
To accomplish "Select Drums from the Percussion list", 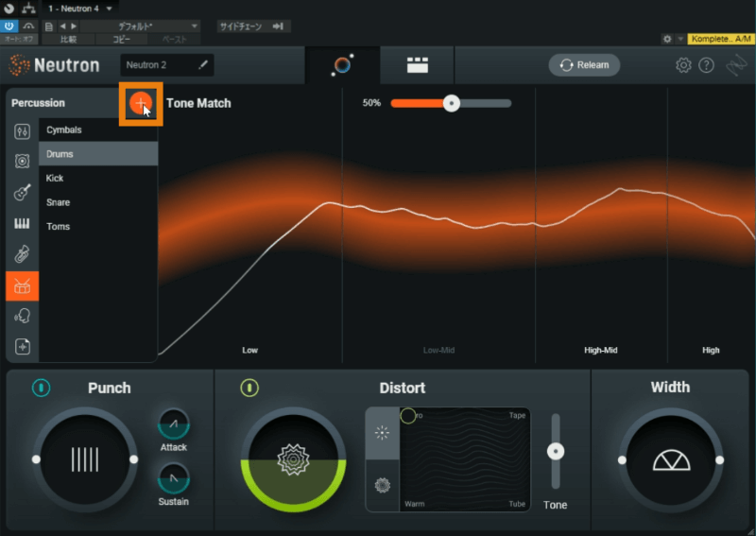I will click(98, 154).
